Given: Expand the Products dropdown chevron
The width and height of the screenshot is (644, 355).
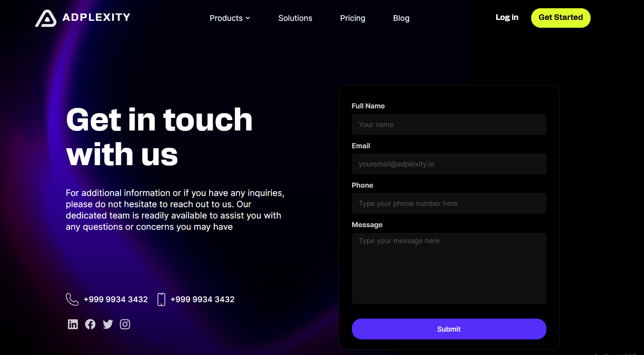Looking at the screenshot, I should point(248,18).
